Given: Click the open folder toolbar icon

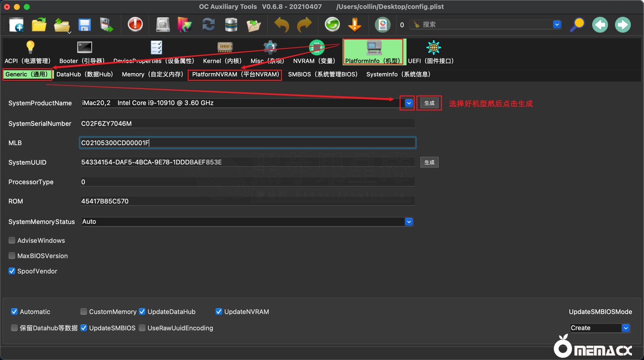Looking at the screenshot, I should tap(39, 25).
